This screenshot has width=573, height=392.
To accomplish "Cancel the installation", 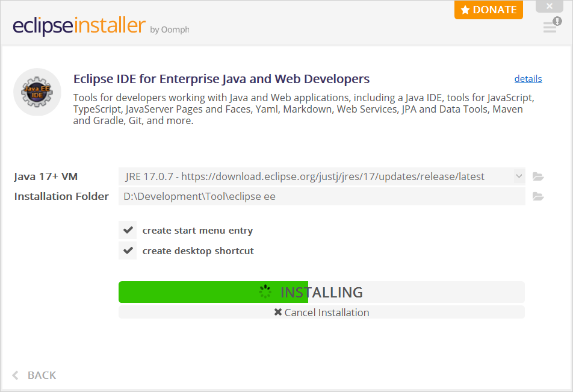I will click(x=321, y=313).
